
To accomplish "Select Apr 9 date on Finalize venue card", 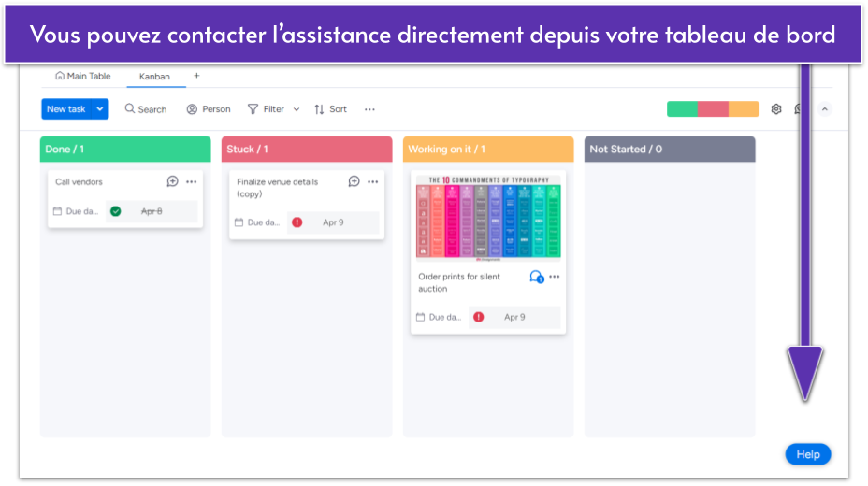I will point(333,222).
